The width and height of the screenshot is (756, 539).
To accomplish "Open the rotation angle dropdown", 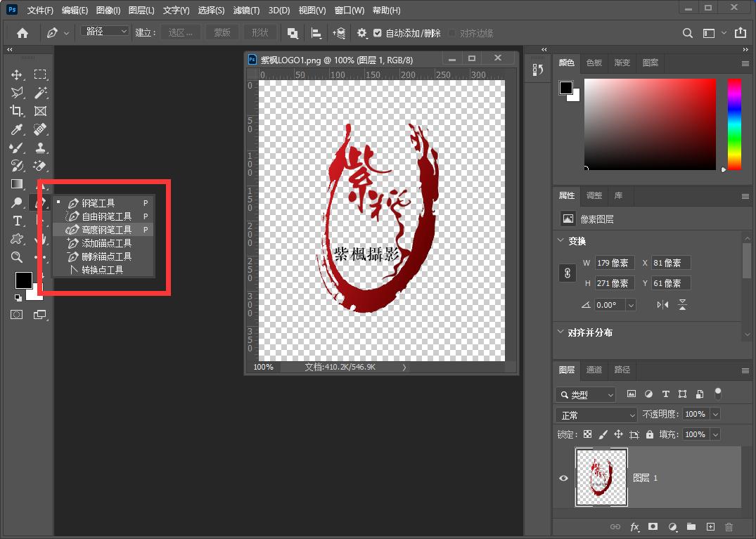I will (x=631, y=305).
